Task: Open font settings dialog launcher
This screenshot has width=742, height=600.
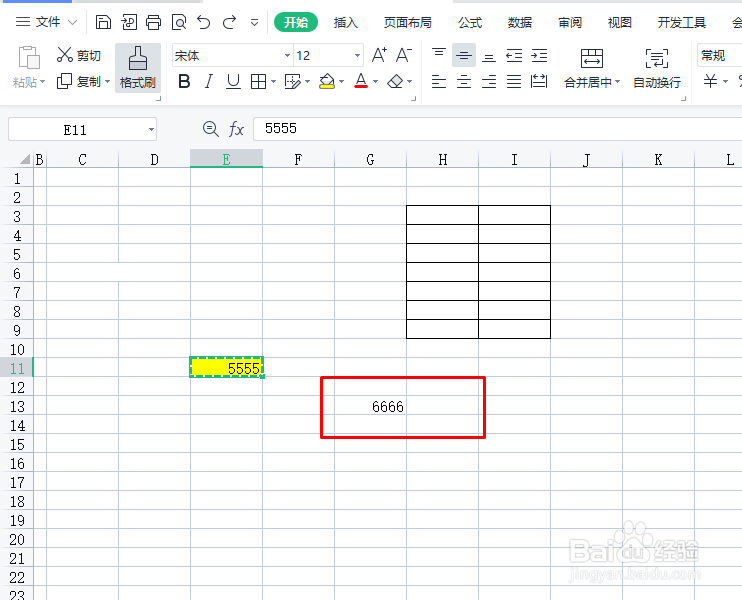Action: (414, 98)
